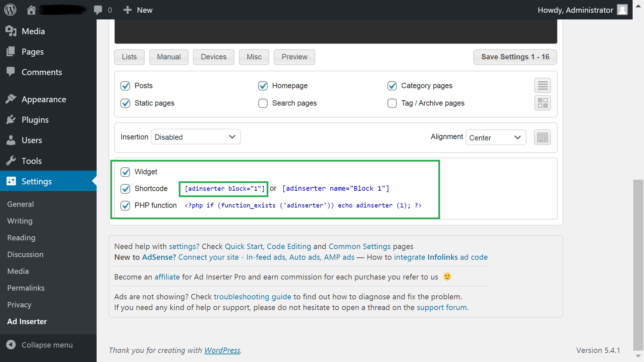This screenshot has height=362, width=644.
Task: Select the adinserter name="Block 1" shortcode
Action: pos(335,189)
